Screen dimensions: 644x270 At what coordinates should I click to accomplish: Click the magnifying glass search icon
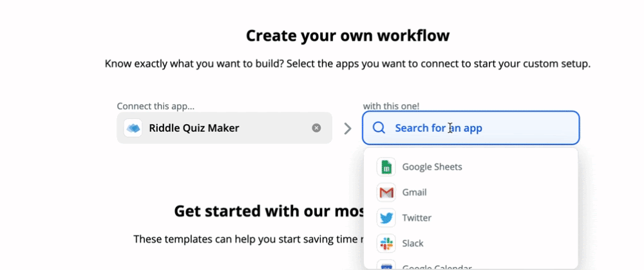point(378,128)
